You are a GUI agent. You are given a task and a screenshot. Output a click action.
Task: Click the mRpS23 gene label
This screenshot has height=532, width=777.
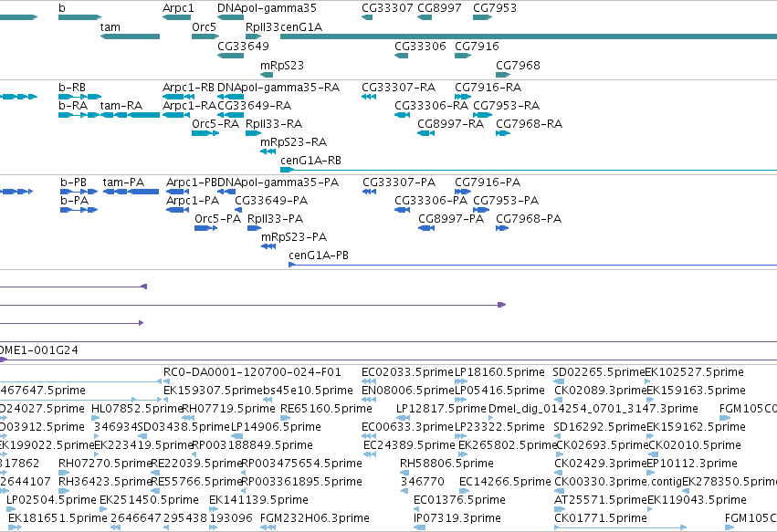[x=282, y=66]
